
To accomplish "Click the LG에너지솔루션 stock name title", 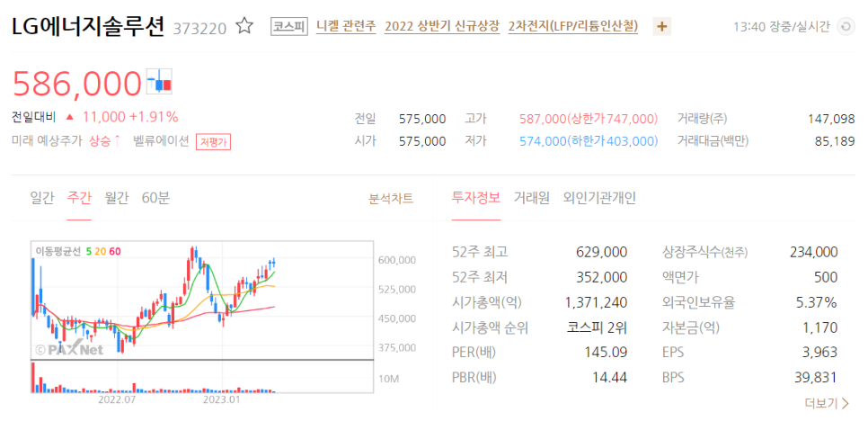I will point(88,27).
